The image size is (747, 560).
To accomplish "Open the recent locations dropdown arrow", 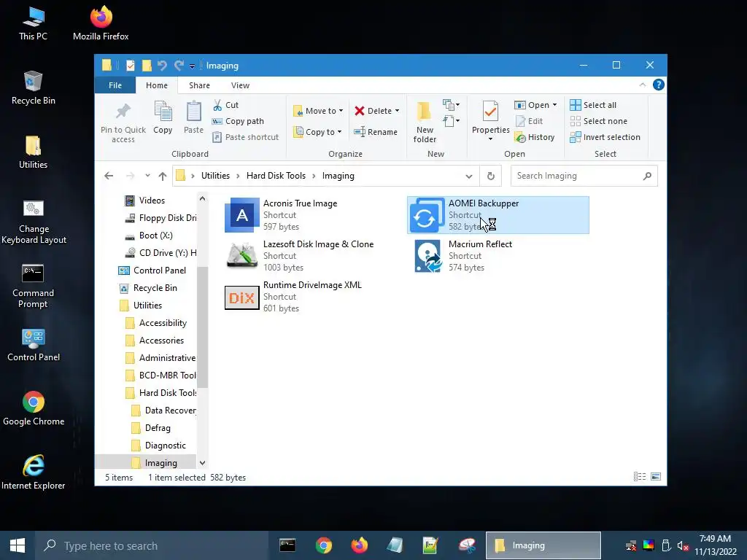I will click(x=147, y=175).
